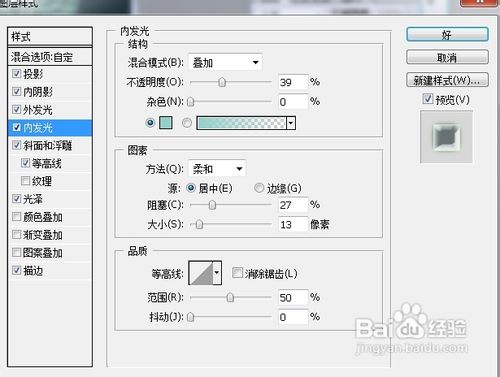The height and width of the screenshot is (377, 500).
Task: Click the noise value field
Action: click(x=293, y=102)
